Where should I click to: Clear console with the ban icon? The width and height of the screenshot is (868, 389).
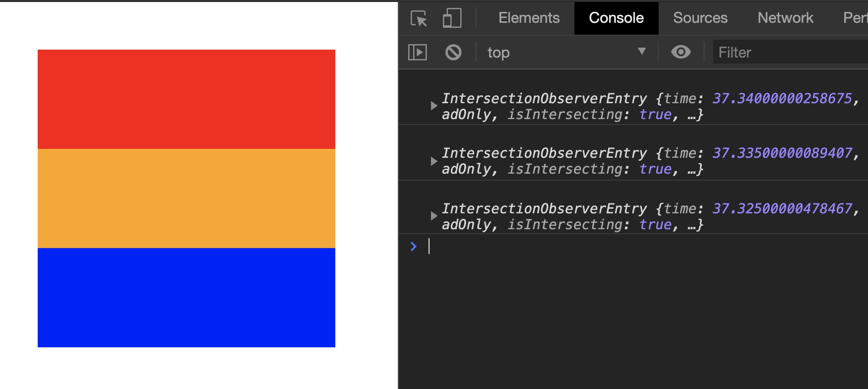453,52
